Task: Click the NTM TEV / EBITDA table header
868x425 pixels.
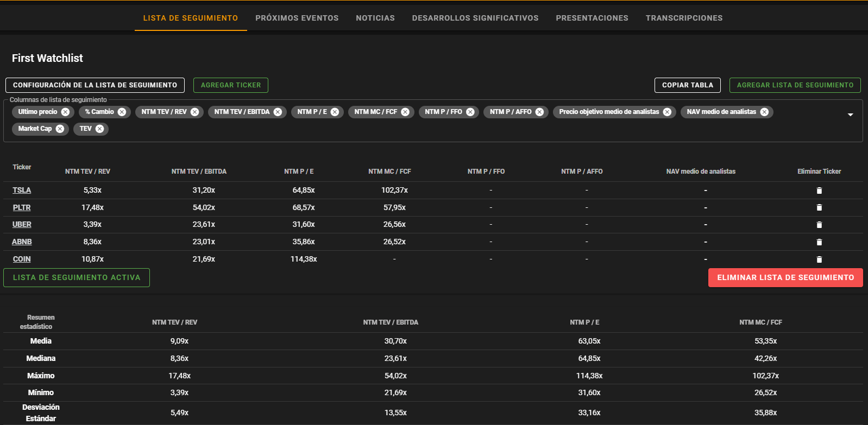Action: 199,172
